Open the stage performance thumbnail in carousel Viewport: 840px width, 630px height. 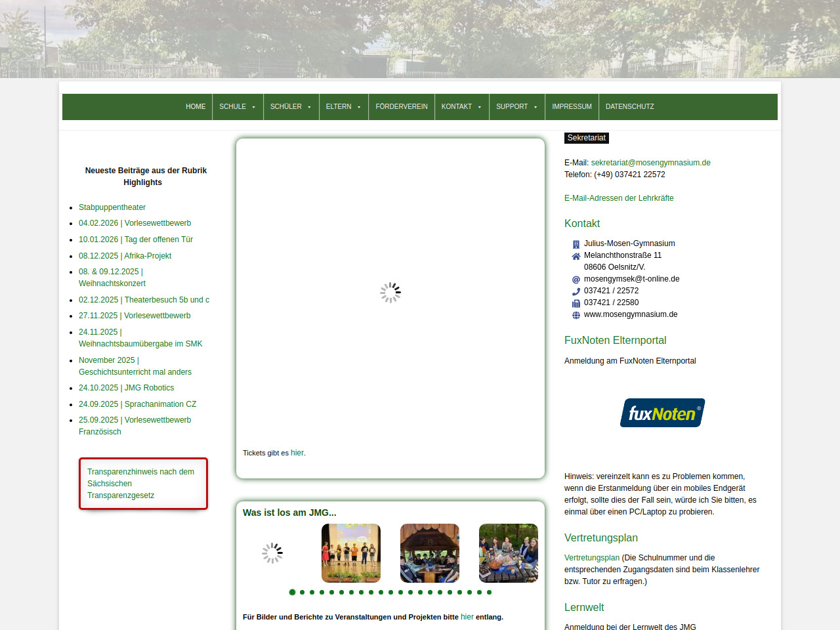pos(351,553)
